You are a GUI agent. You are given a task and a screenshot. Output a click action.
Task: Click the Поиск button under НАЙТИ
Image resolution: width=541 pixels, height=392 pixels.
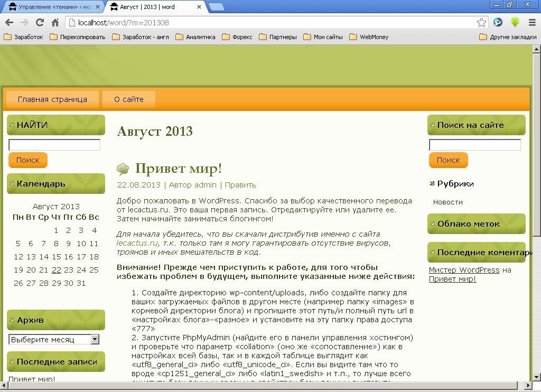pyautogui.click(x=28, y=160)
